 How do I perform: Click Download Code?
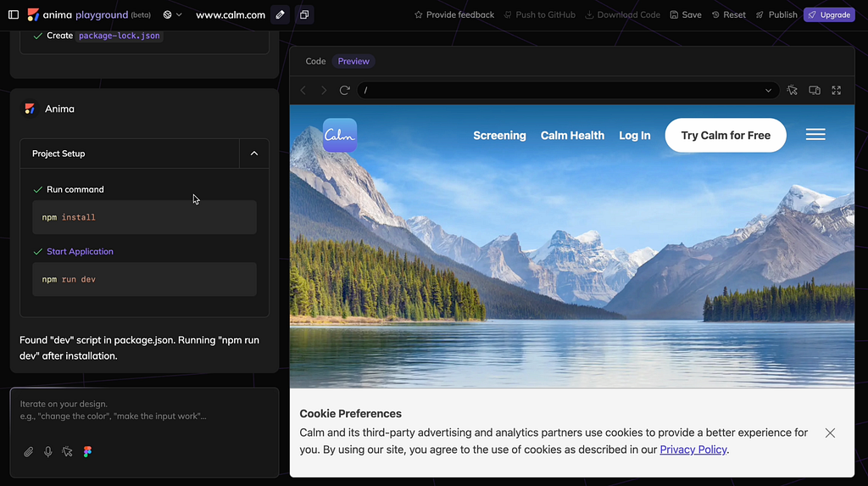(622, 15)
